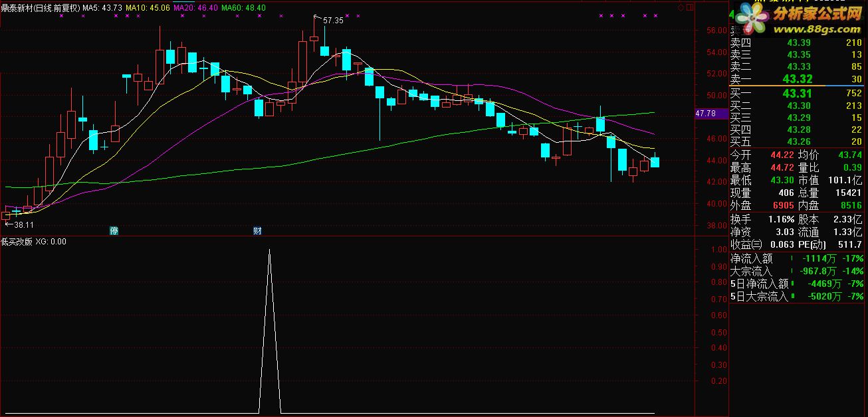Select the 卖一 price 43.32
Screen dimensions: 868x417
point(797,79)
